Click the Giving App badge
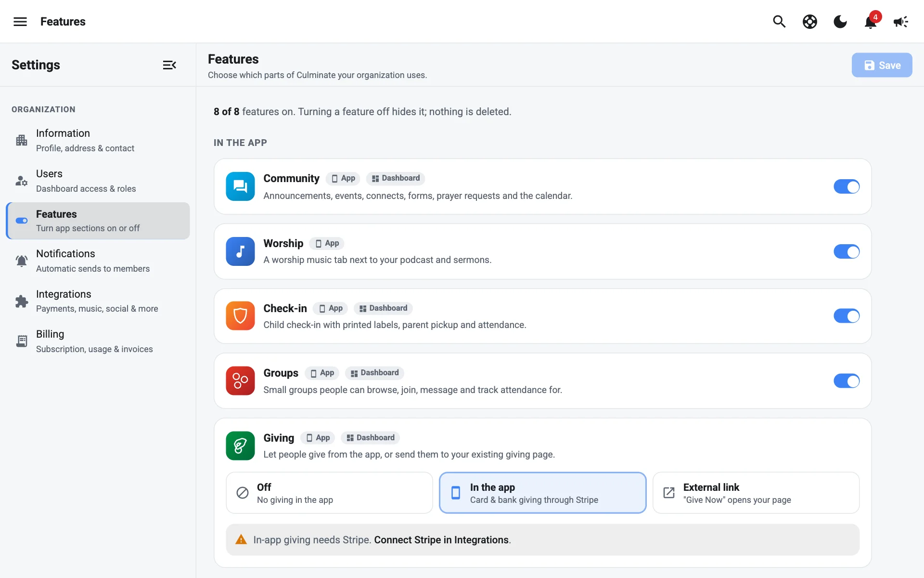924x578 pixels. (318, 438)
